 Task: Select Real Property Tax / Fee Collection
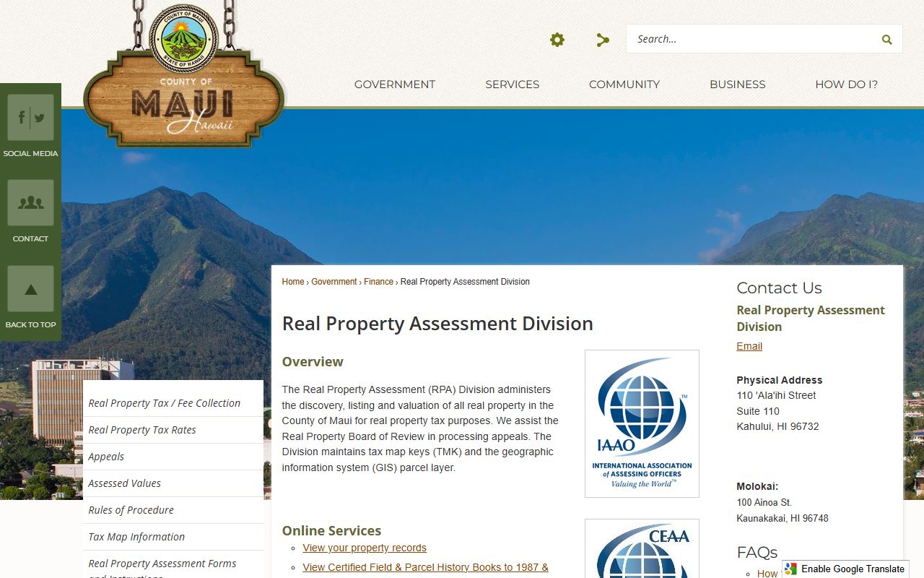[173, 403]
